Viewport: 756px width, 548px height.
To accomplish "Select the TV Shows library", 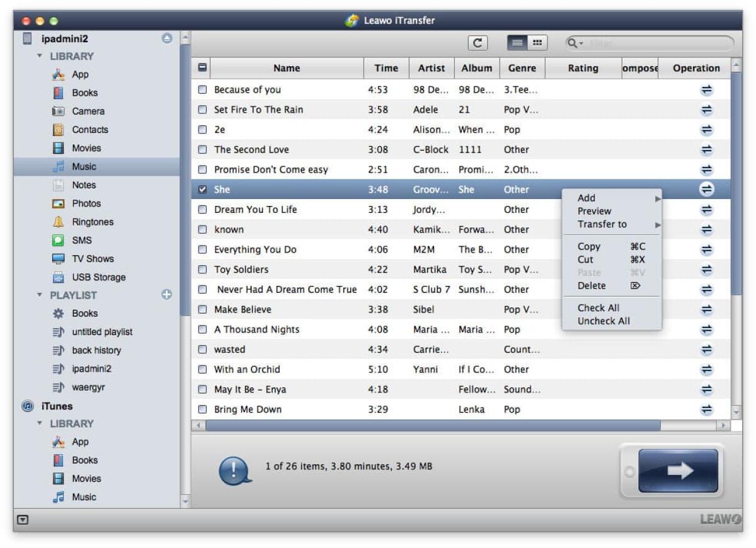I will (92, 258).
